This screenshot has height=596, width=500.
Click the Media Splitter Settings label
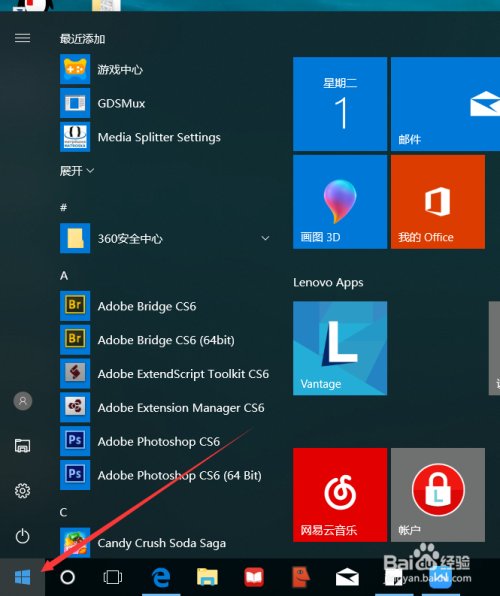point(159,137)
